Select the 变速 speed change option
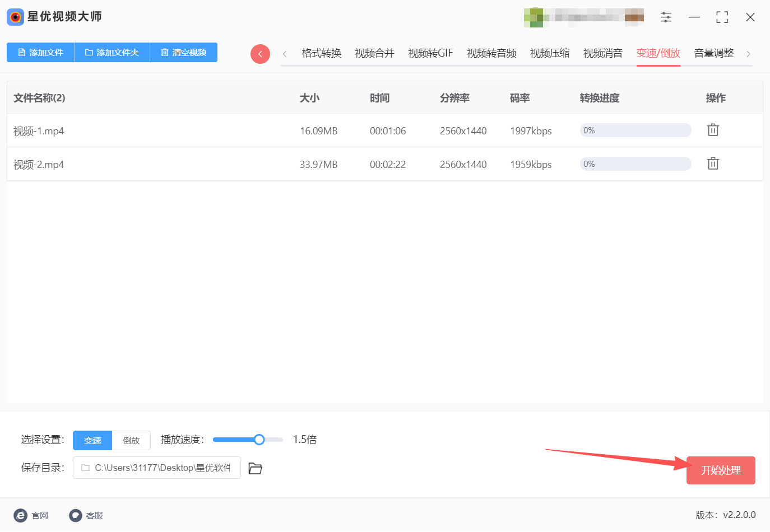Viewport: 770px width, 532px height. [92, 440]
